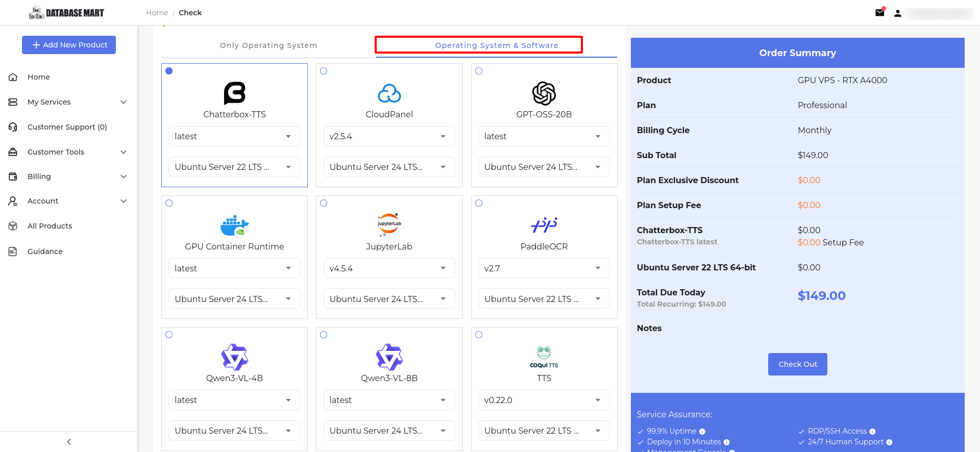Open the PaddleOCR v2.7 version dropdown

(x=544, y=268)
